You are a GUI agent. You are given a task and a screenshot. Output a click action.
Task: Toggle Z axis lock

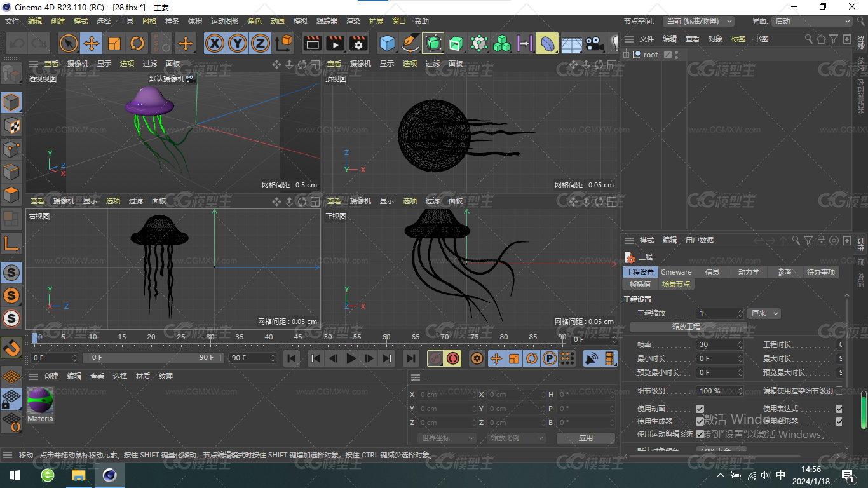point(260,43)
